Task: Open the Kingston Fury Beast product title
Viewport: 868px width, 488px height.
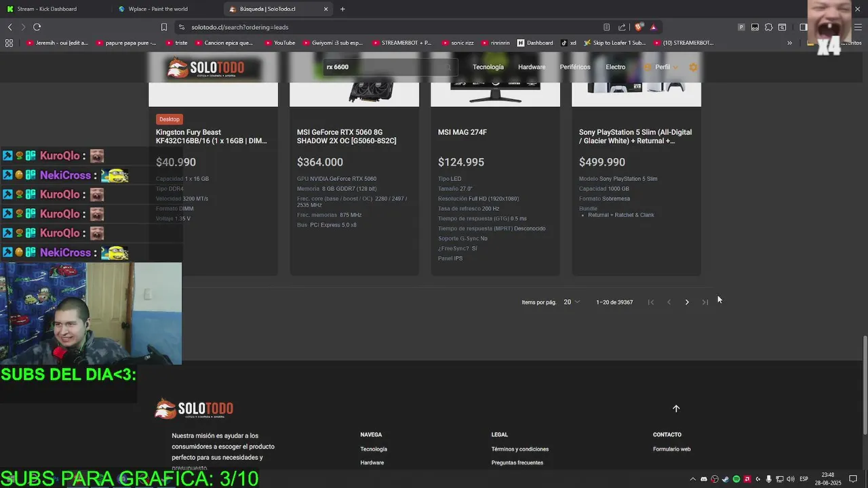Action: click(212, 136)
